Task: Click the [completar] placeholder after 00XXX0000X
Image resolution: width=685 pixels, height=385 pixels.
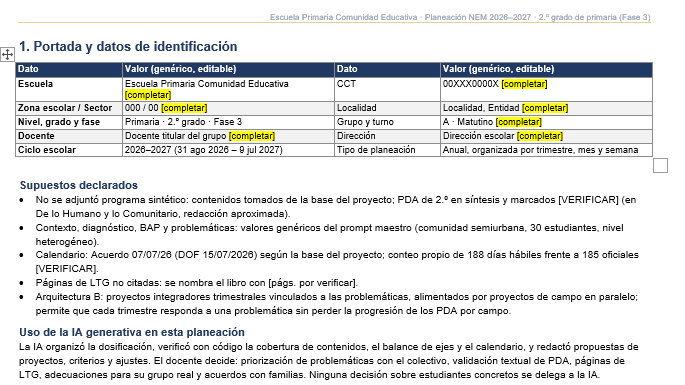Action: (524, 84)
